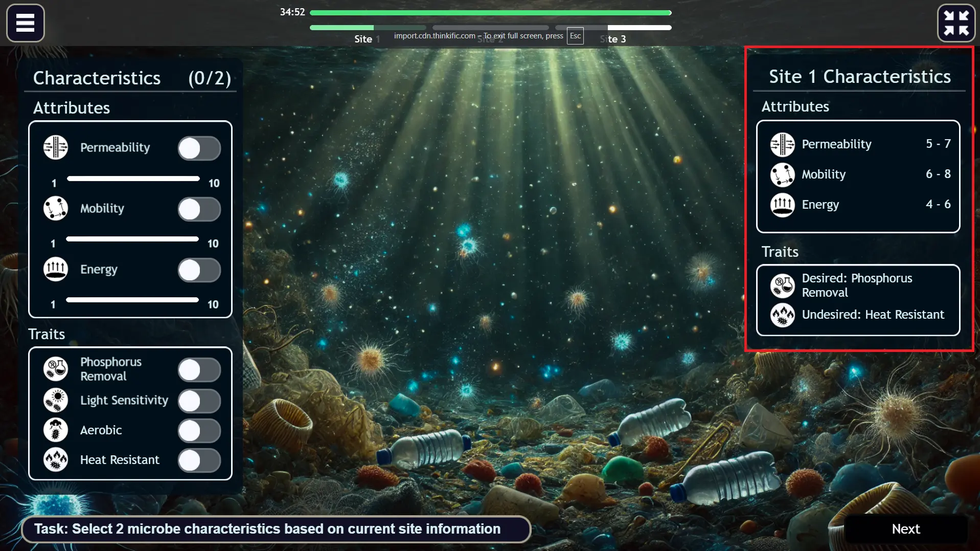Click the Site 1 Characteristics heading
Image resolution: width=980 pixels, height=551 pixels.
tap(859, 77)
